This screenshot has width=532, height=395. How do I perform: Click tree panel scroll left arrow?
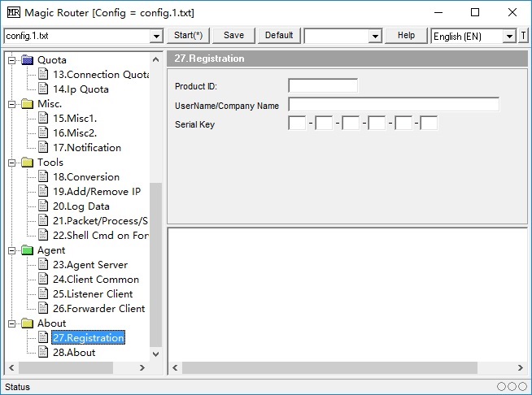[11, 367]
